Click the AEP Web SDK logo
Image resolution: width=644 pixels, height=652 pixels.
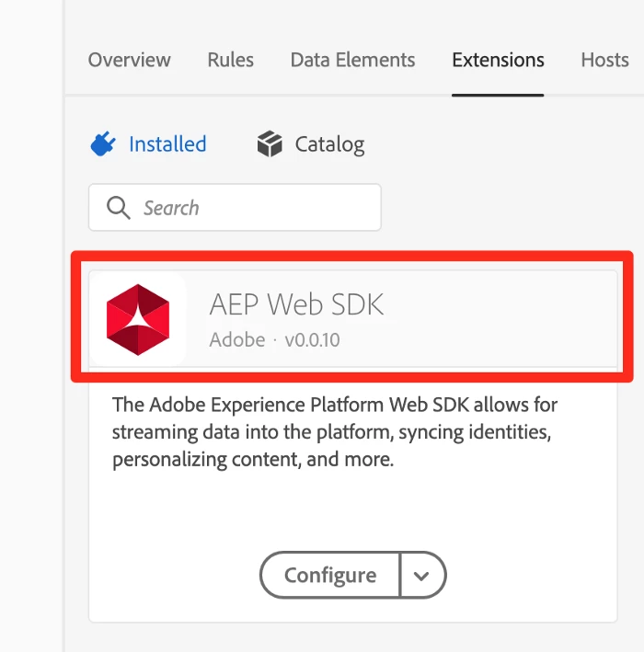pos(138,319)
